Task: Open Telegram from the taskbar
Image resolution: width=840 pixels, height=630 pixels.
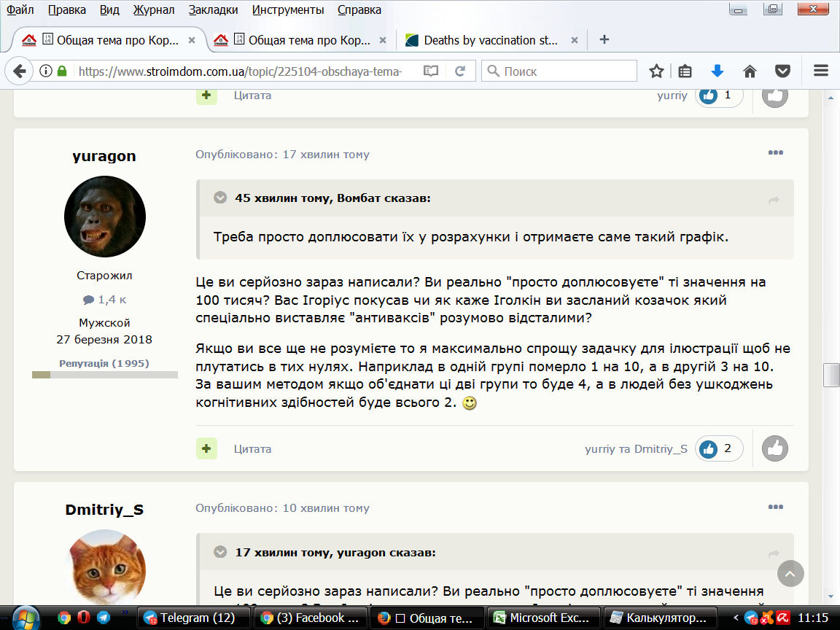Action: point(190,618)
